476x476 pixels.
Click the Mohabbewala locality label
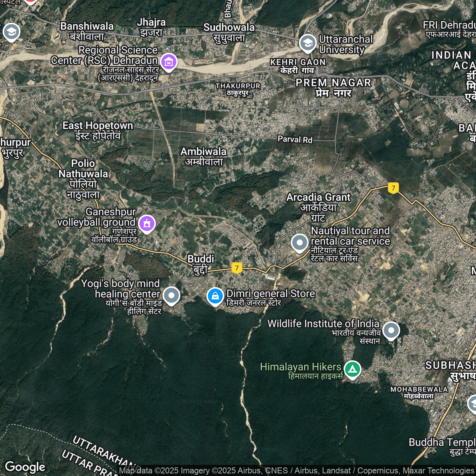pos(419,392)
